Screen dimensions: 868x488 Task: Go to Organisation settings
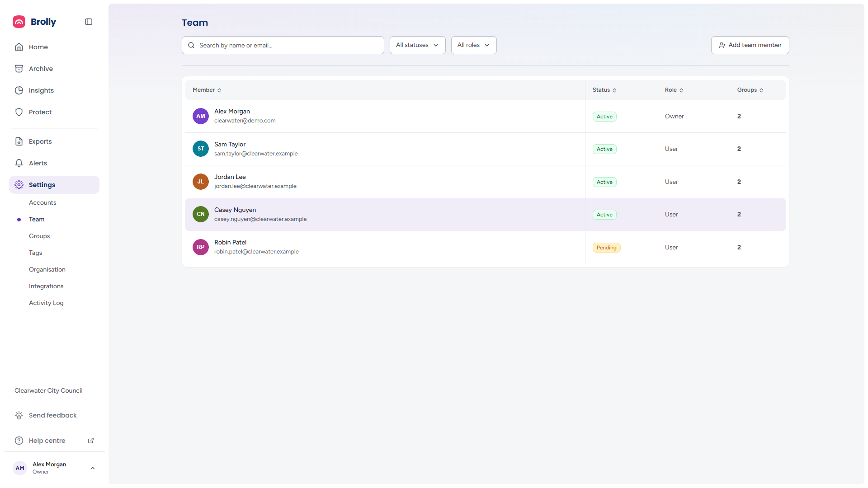tap(47, 269)
